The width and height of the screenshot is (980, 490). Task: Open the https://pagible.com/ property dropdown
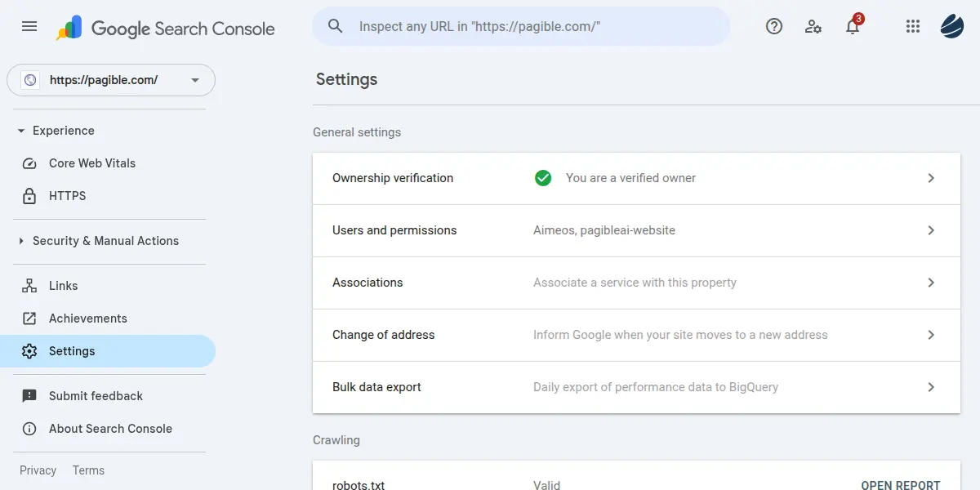[111, 80]
